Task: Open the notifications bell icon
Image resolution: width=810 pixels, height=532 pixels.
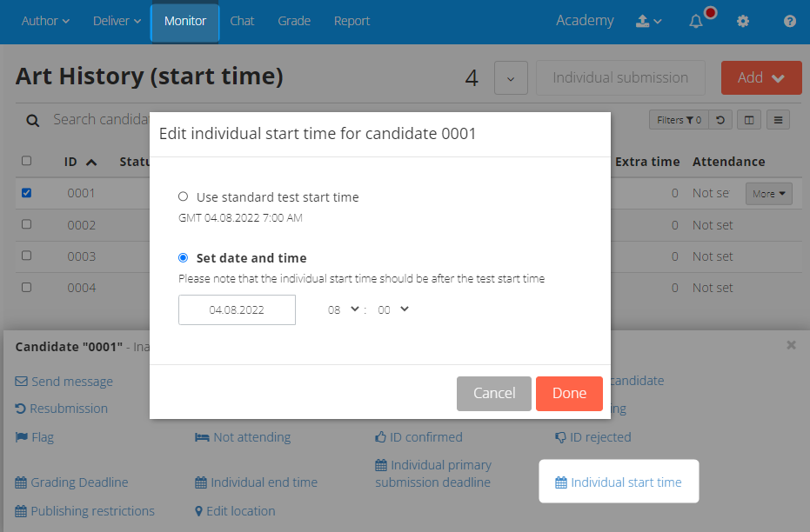Action: point(696,21)
